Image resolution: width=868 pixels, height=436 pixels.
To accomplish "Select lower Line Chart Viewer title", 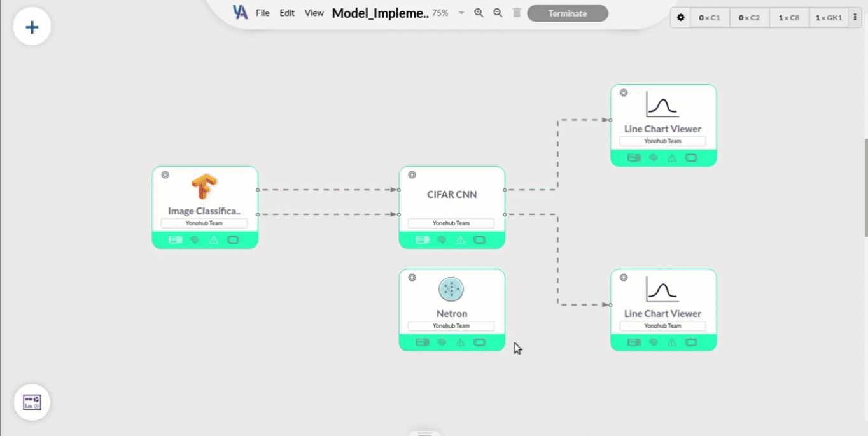I will 662,314.
